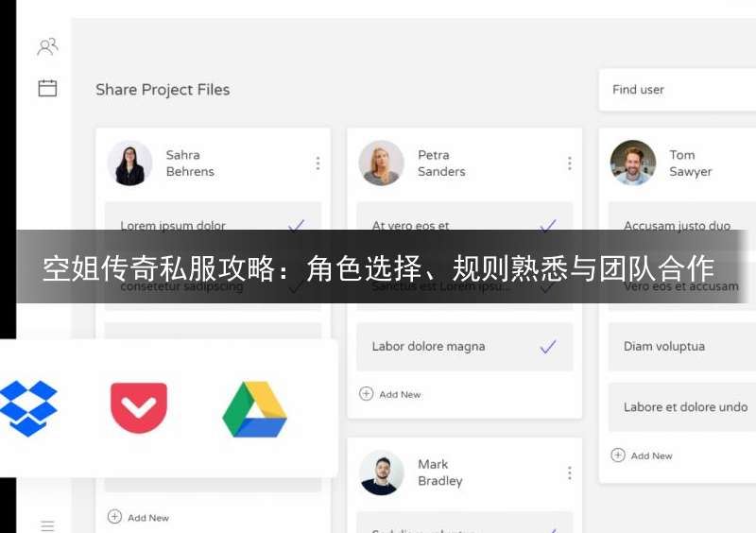Click the name Petra Sanders
The image size is (756, 533).
(x=441, y=163)
